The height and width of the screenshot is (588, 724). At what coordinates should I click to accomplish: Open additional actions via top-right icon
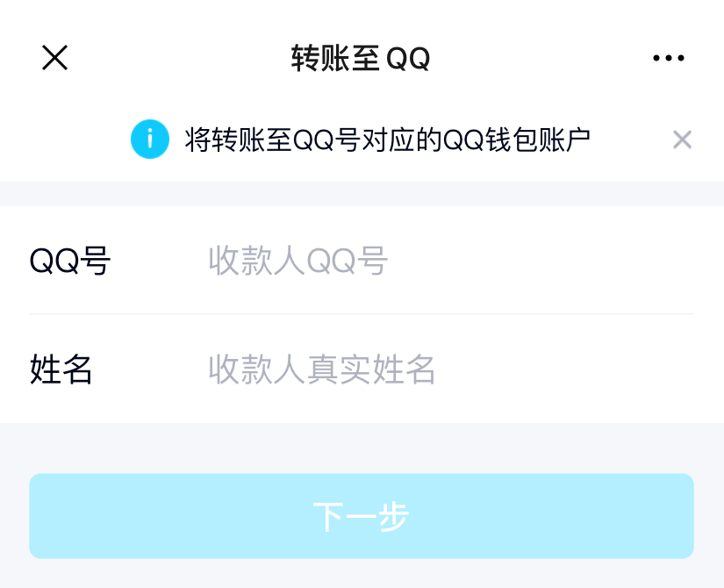click(x=669, y=57)
